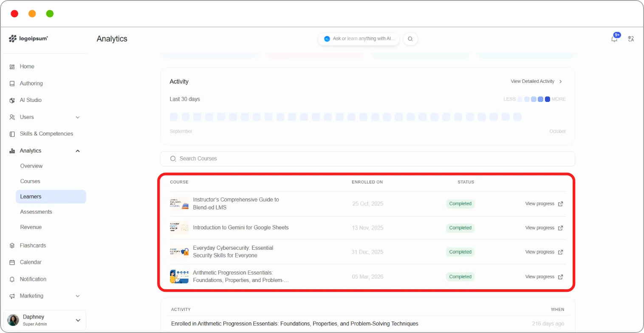Click the Flashcards layers icon
Screen dimensions: 644x333
12,246
